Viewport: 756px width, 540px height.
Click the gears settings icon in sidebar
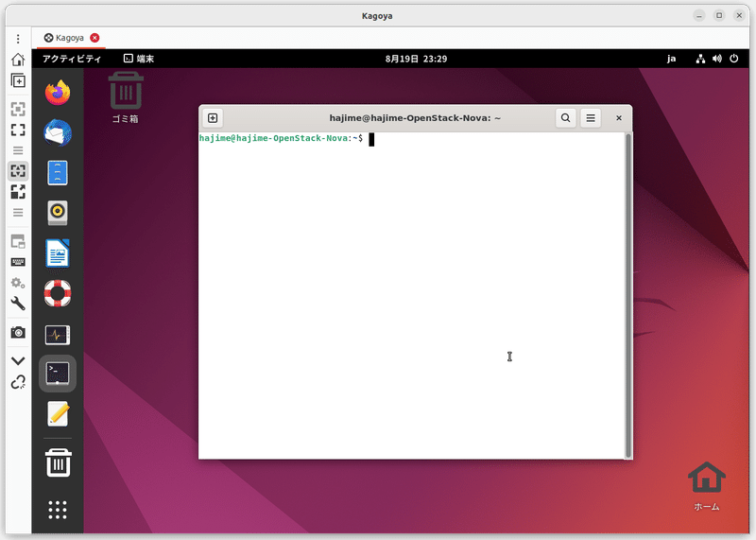coord(18,283)
